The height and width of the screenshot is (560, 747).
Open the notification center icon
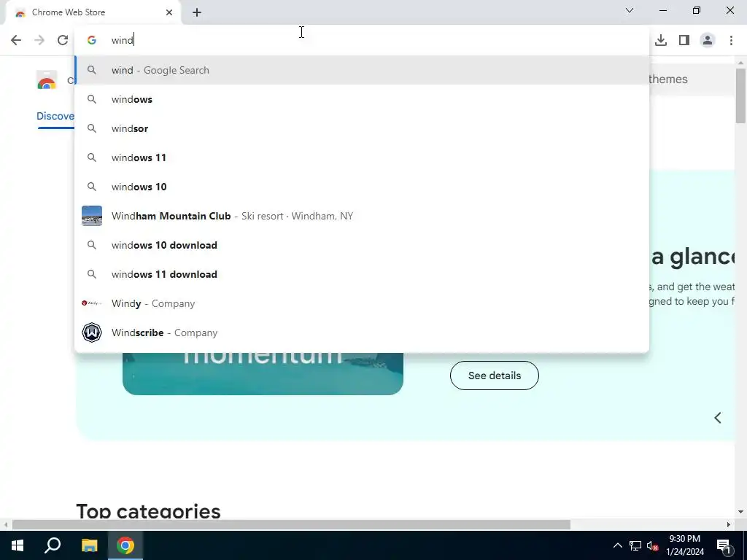point(724,545)
